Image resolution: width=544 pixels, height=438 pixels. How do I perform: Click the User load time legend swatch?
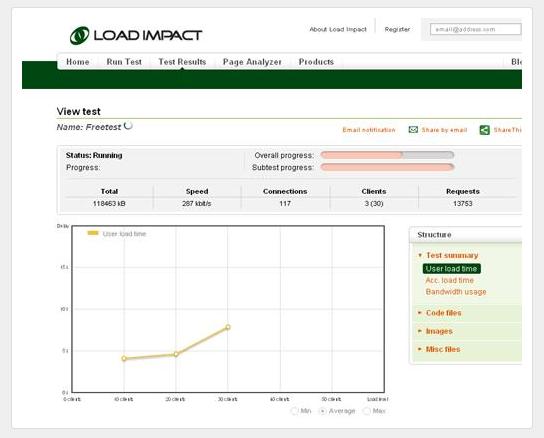pos(93,233)
